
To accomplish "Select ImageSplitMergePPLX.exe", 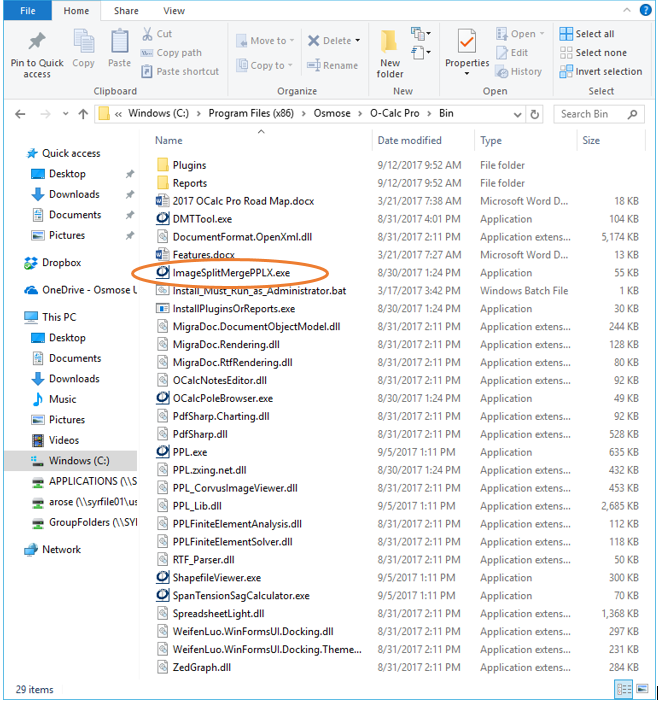I will (223, 273).
